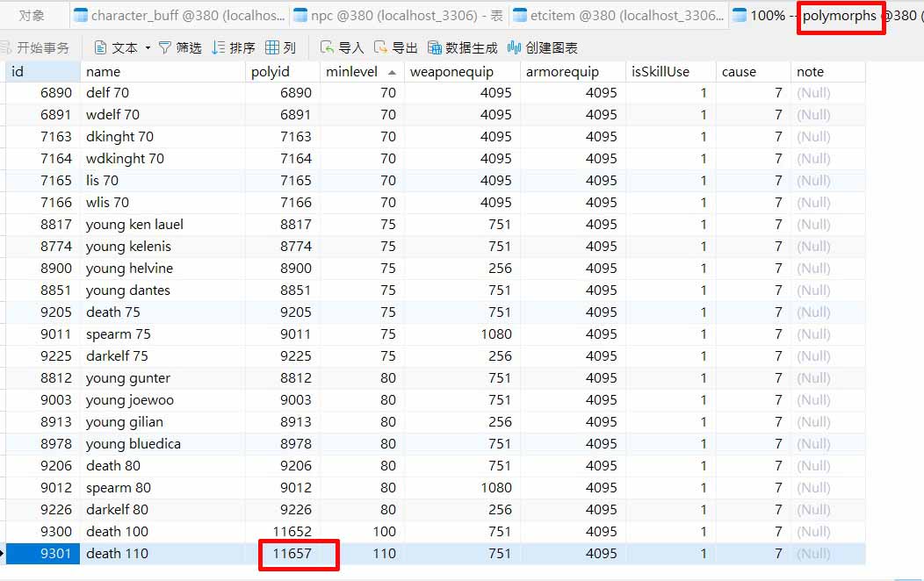This screenshot has width=924, height=581.
Task: Switch to the npc table tab
Action: pos(399,15)
